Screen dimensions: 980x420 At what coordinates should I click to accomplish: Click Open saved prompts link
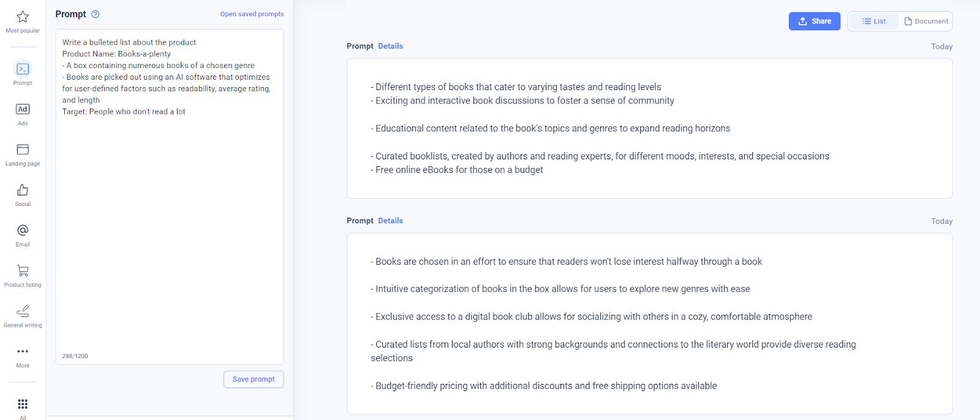pos(252,14)
